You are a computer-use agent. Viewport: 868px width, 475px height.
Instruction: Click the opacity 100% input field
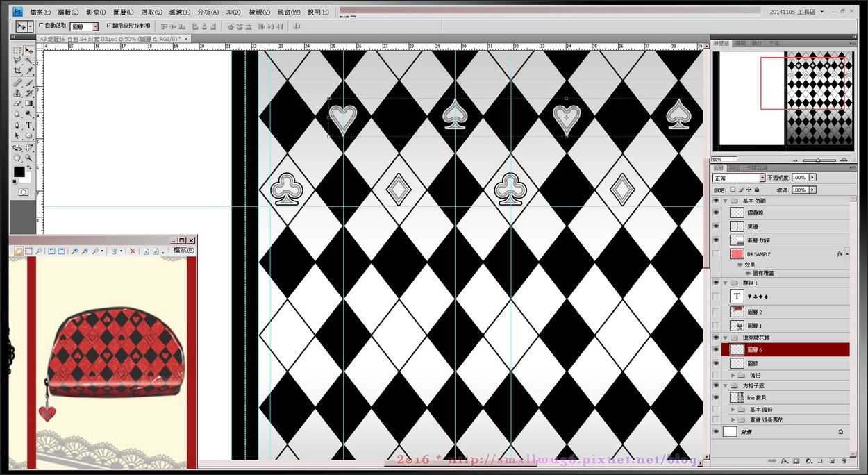click(800, 178)
